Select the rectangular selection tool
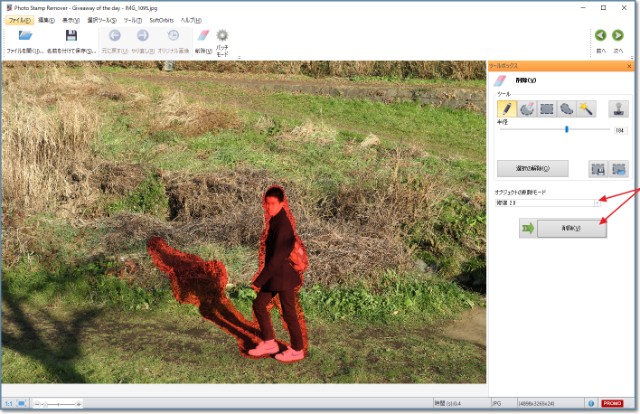 (546, 107)
